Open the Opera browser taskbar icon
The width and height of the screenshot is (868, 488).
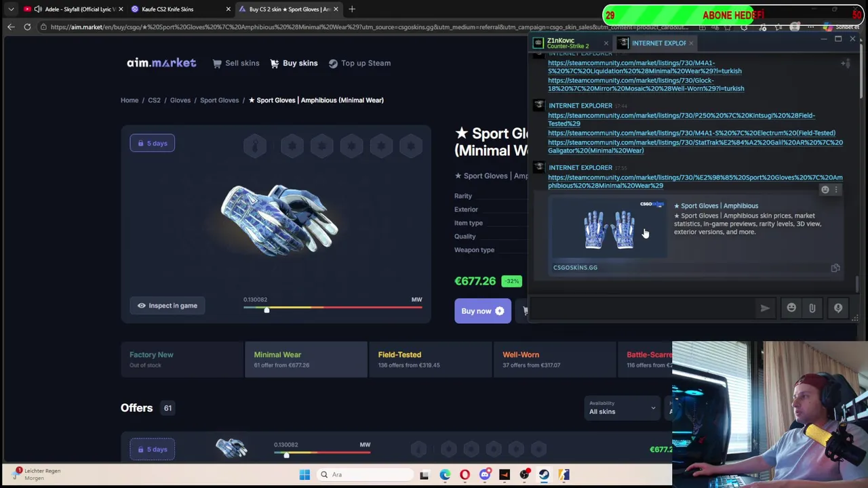[465, 474]
